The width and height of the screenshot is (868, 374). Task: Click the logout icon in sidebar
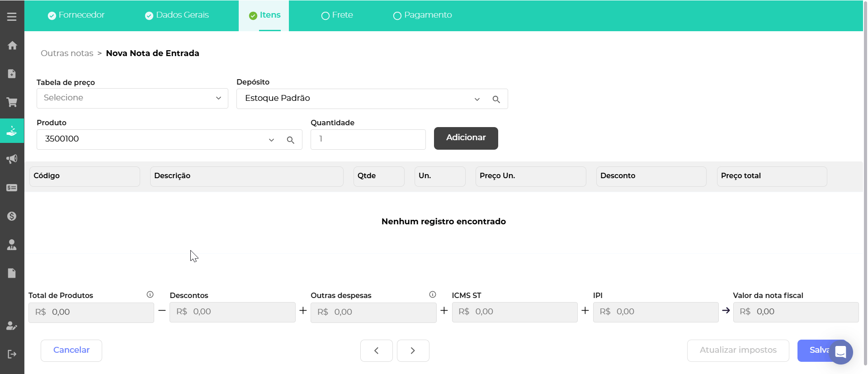[x=12, y=354]
